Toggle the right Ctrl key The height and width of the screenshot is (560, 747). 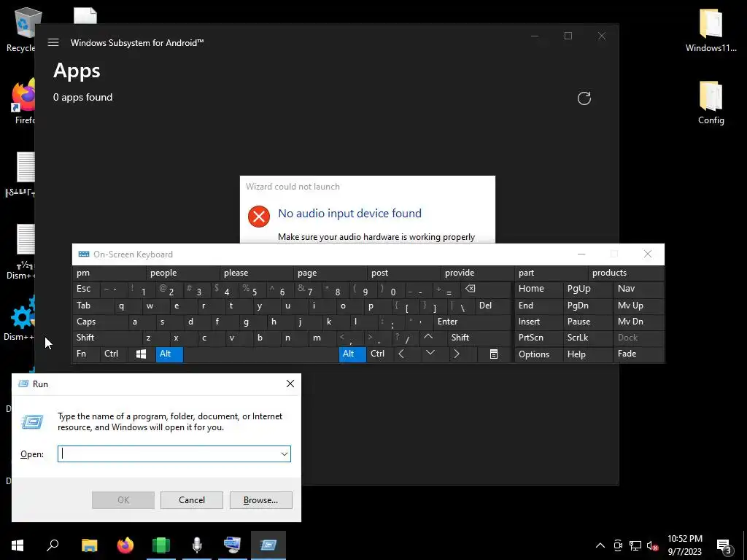pyautogui.click(x=379, y=354)
